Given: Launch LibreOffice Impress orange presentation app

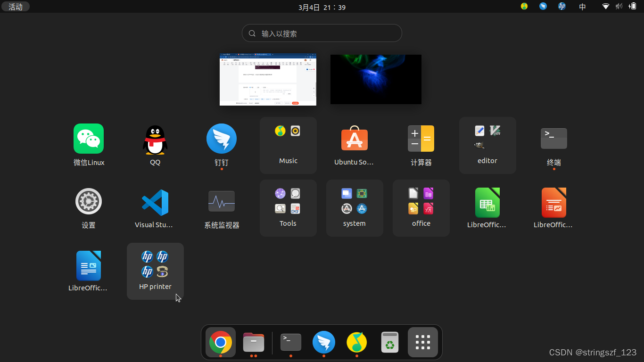Looking at the screenshot, I should point(554,202).
